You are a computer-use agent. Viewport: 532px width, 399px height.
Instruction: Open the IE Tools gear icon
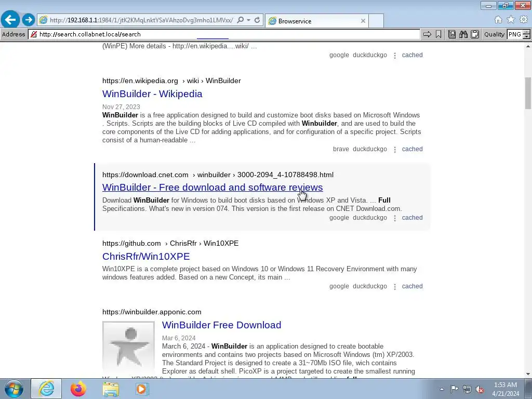point(524,20)
